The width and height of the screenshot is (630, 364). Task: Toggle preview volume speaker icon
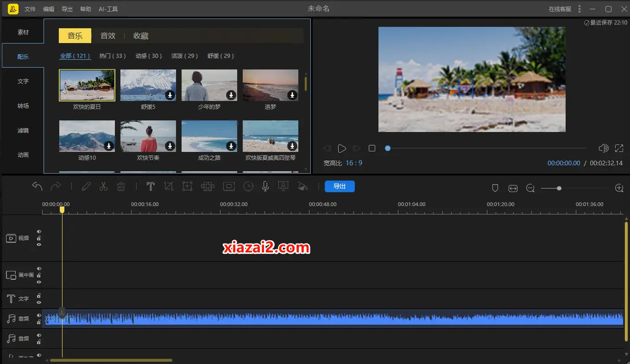[603, 148]
